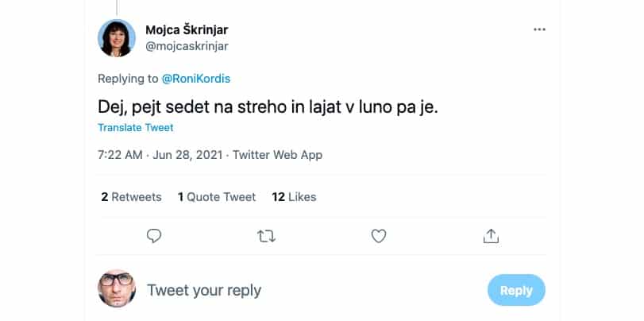
Task: Retweet using the arrows icon
Action: pos(267,236)
